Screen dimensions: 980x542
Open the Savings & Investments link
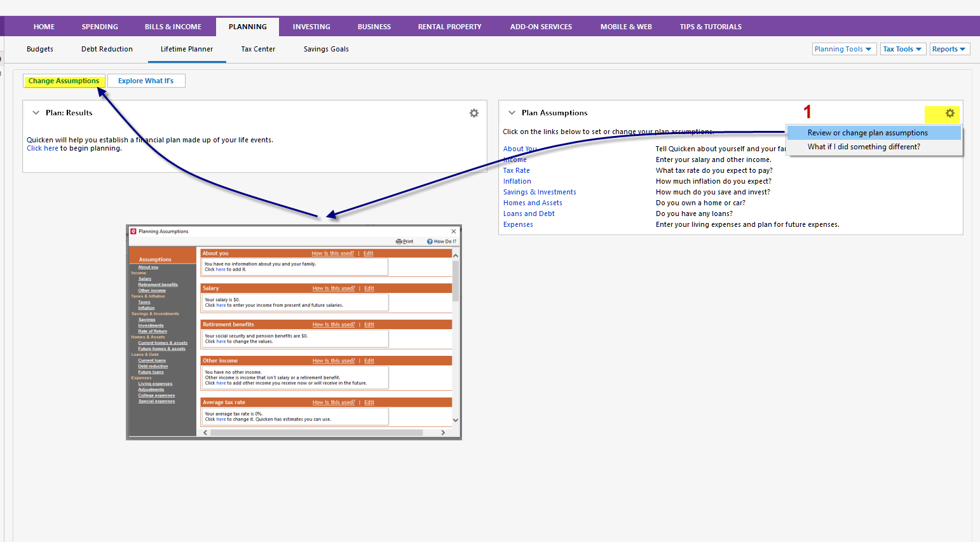[540, 192]
